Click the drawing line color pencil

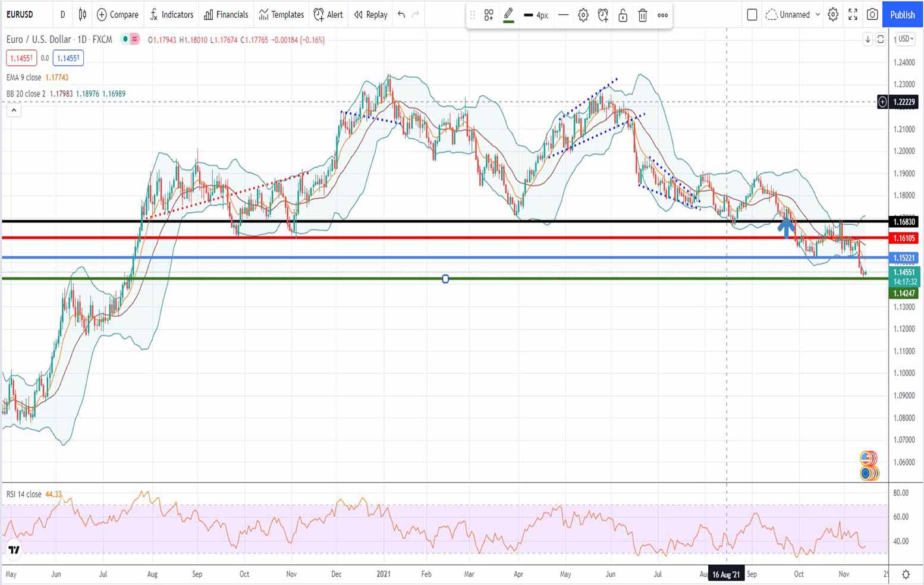tap(508, 15)
